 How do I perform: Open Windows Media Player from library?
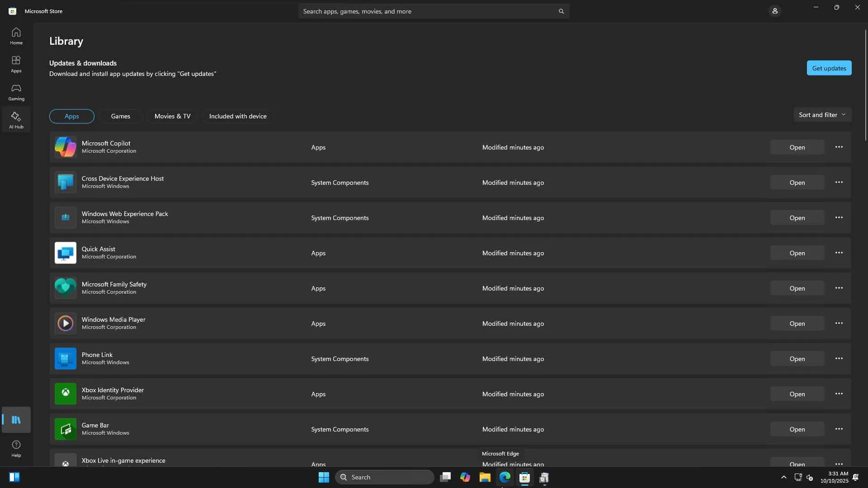tap(797, 324)
